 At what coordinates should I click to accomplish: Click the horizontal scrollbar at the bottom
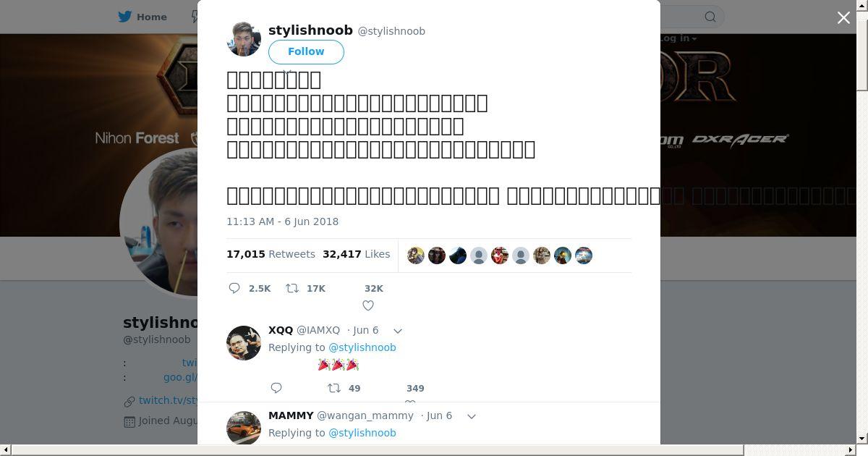434,450
